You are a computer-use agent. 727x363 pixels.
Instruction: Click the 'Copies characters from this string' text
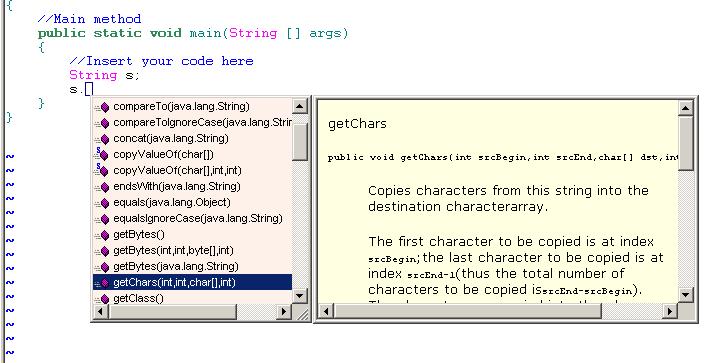(508, 191)
